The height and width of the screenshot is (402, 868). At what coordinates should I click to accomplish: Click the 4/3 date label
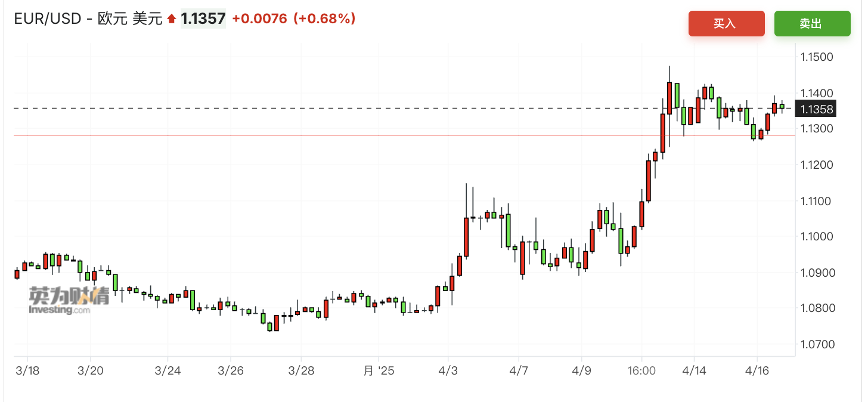449,370
